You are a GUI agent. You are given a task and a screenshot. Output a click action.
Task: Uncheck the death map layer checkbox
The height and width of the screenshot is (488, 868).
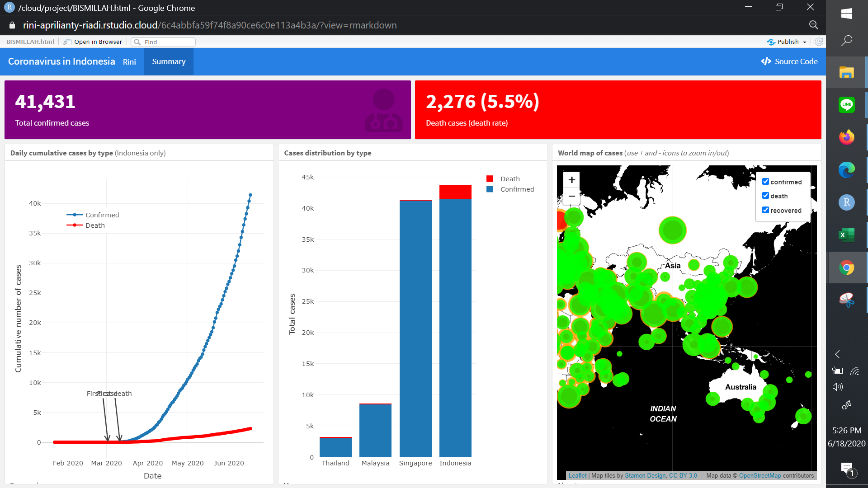pyautogui.click(x=765, y=196)
